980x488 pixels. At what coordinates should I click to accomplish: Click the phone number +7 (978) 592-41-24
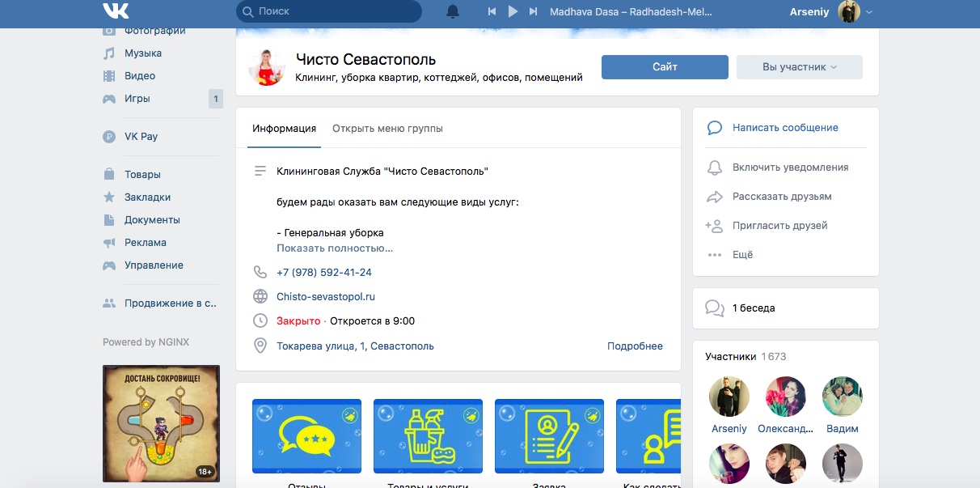[x=324, y=273]
